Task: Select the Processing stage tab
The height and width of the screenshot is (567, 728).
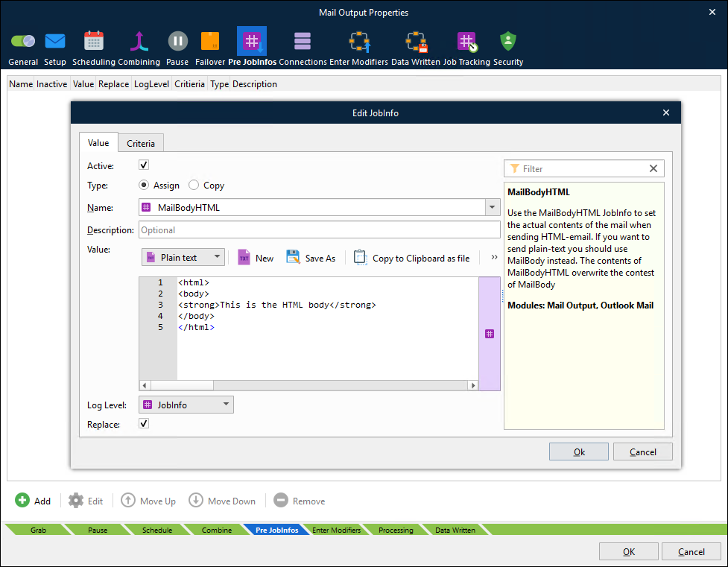Action: (396, 530)
